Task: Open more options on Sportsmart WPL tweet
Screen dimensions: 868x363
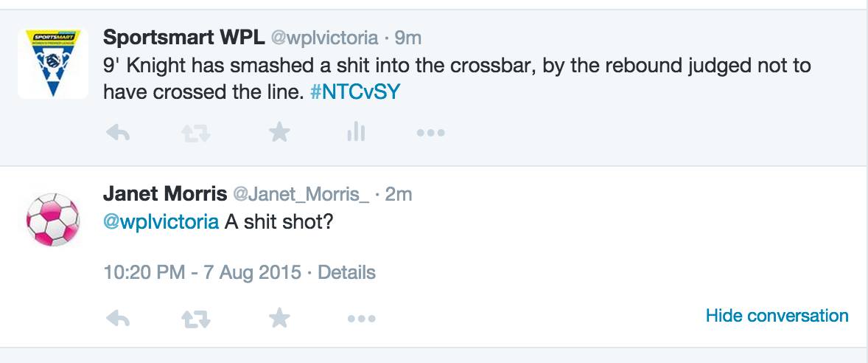Action: pos(430,133)
